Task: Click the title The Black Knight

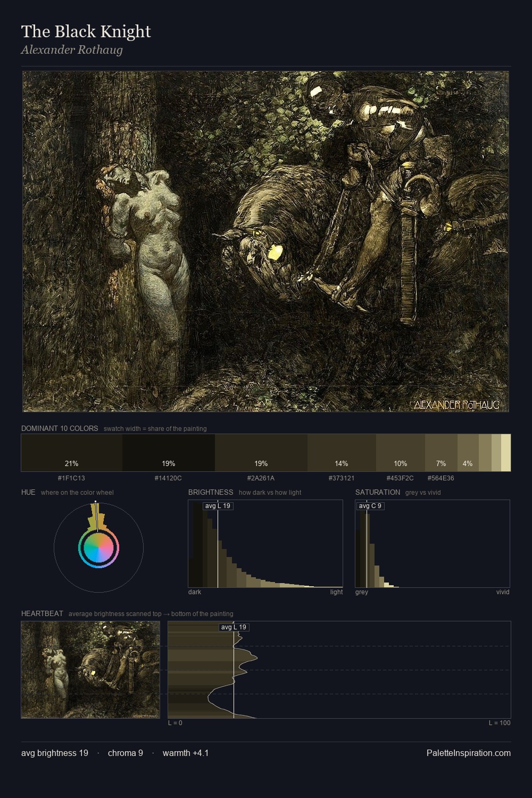Action: point(86,31)
